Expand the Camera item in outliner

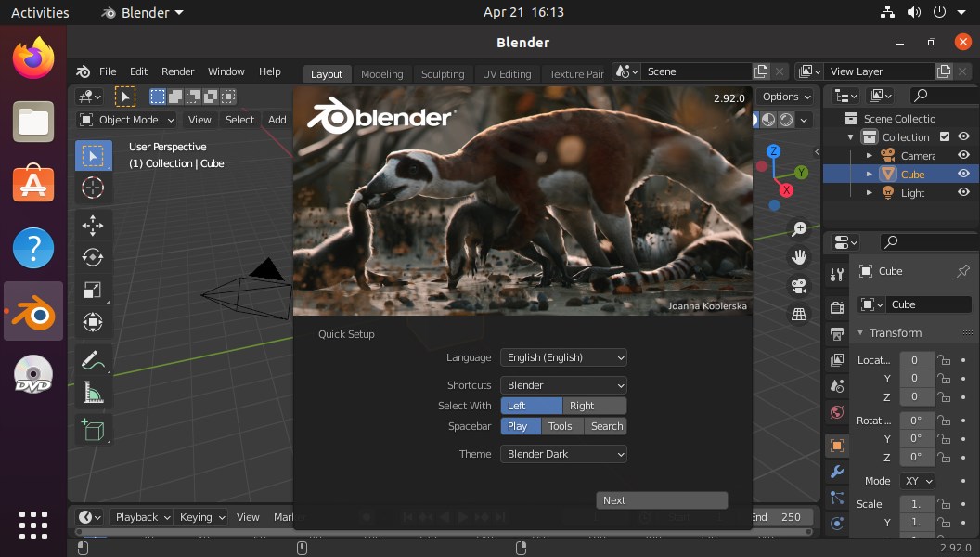(x=870, y=156)
